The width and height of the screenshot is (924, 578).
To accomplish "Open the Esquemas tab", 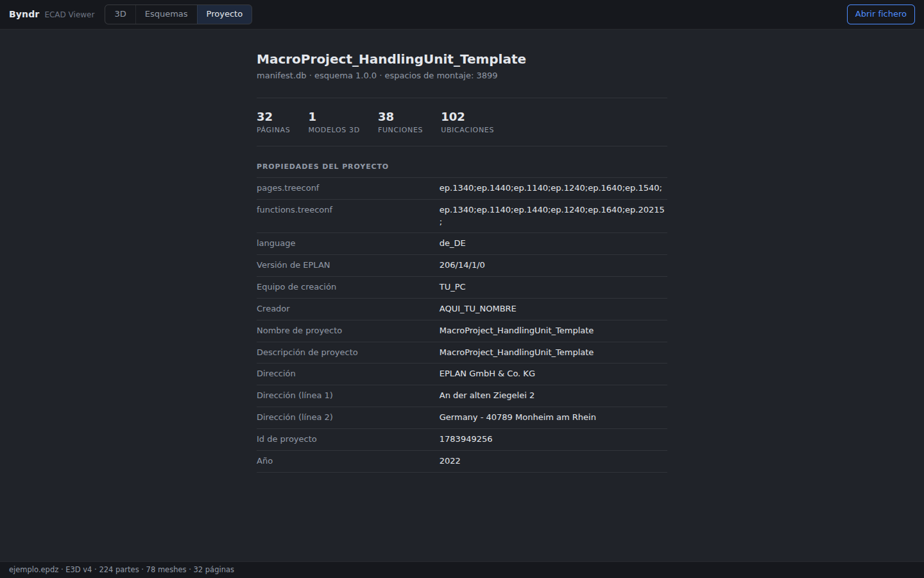I will coord(166,14).
